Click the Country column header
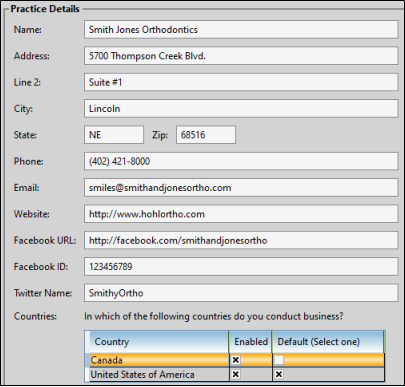The image size is (405, 387). (159, 342)
